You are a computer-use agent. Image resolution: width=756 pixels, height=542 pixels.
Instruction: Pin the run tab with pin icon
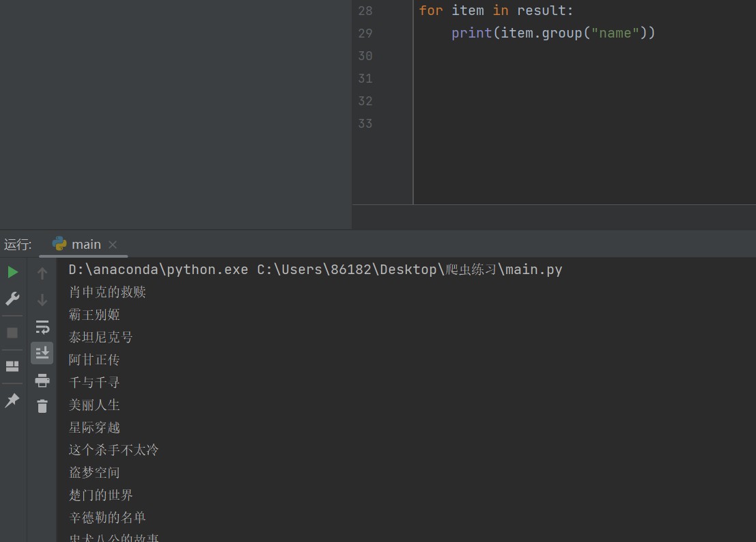pyautogui.click(x=12, y=400)
